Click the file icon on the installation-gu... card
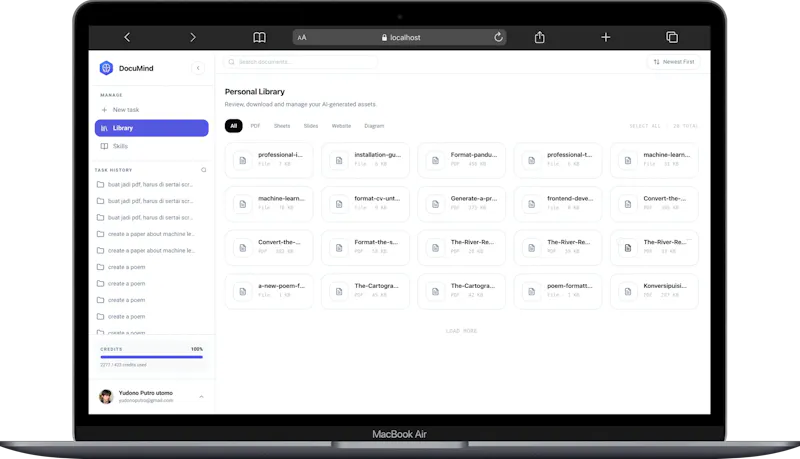 point(339,160)
